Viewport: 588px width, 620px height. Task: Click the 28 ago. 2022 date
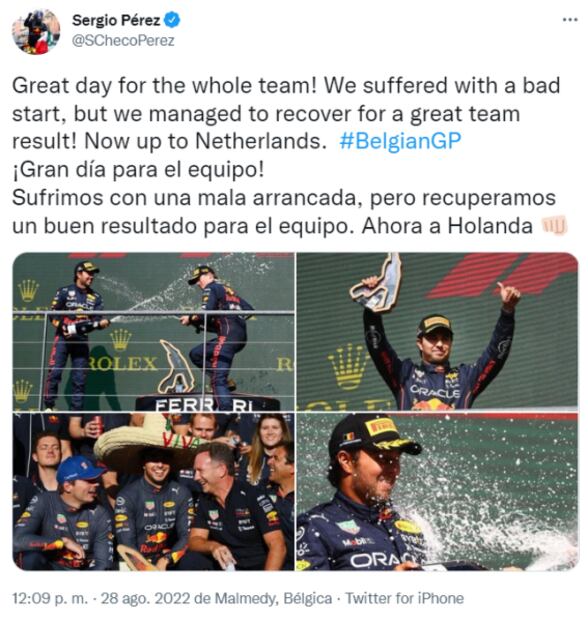click(146, 598)
